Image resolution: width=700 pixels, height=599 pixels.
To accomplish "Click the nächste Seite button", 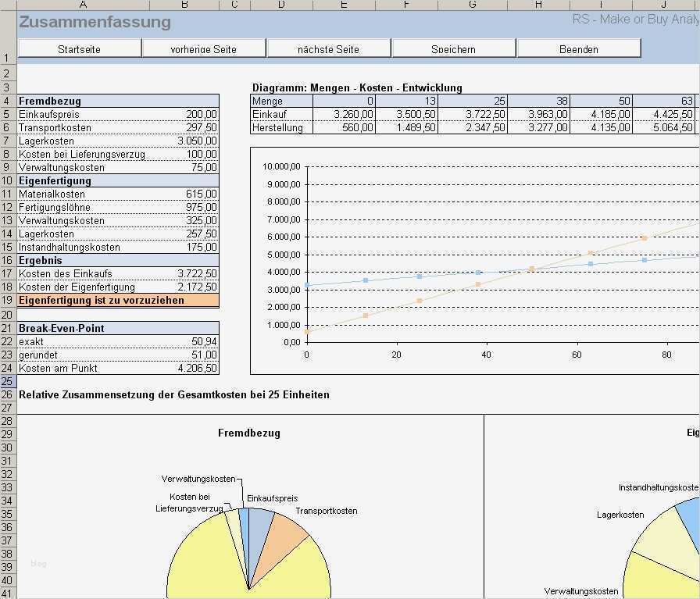I will tap(329, 48).
